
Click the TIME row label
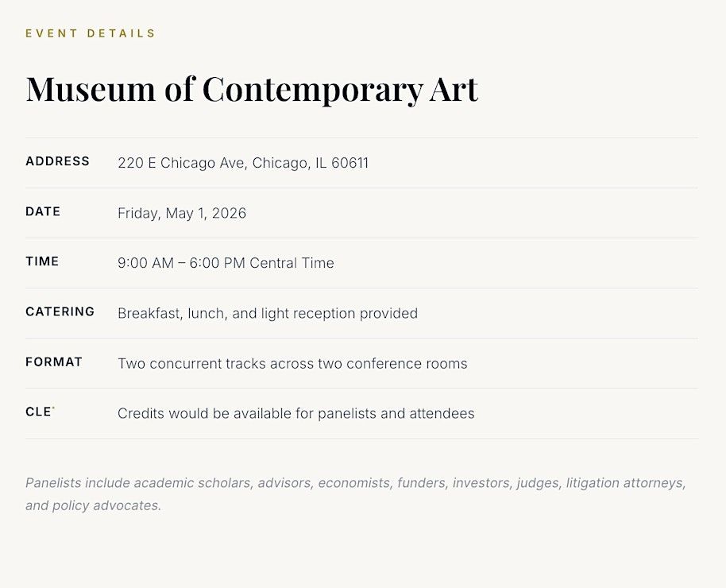click(x=42, y=261)
